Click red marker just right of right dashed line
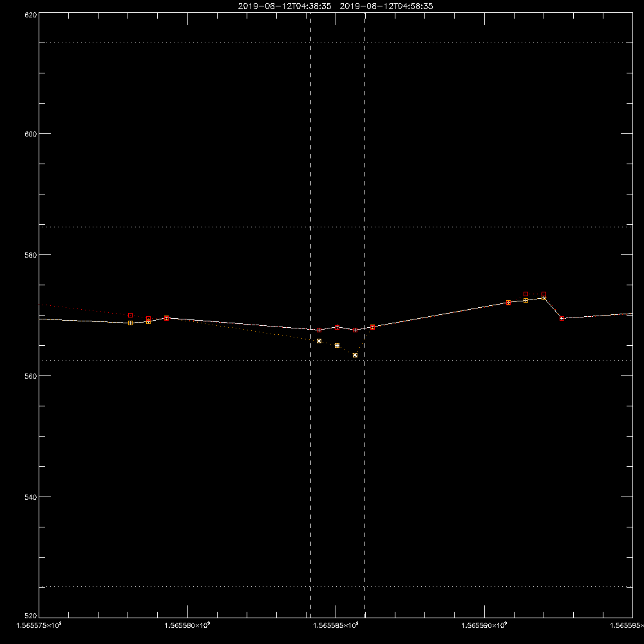Viewport: 644px width, 644px height. (x=372, y=327)
